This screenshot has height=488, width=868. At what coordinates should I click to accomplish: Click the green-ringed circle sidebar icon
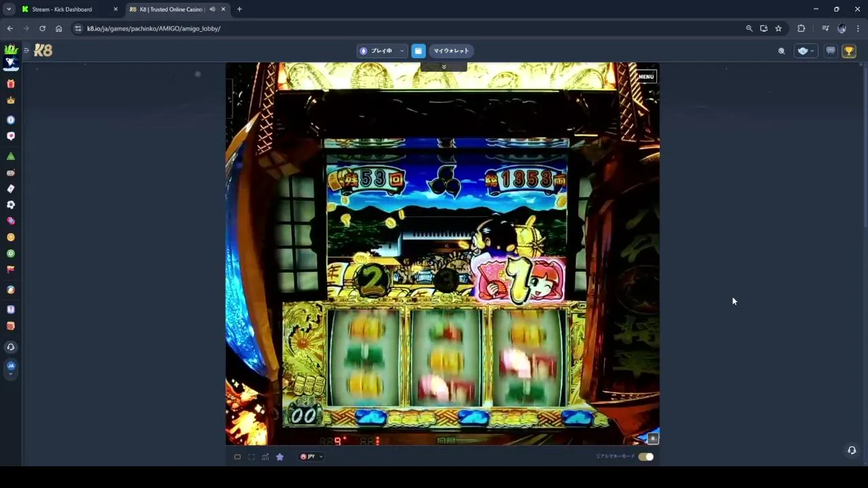coord(10,253)
